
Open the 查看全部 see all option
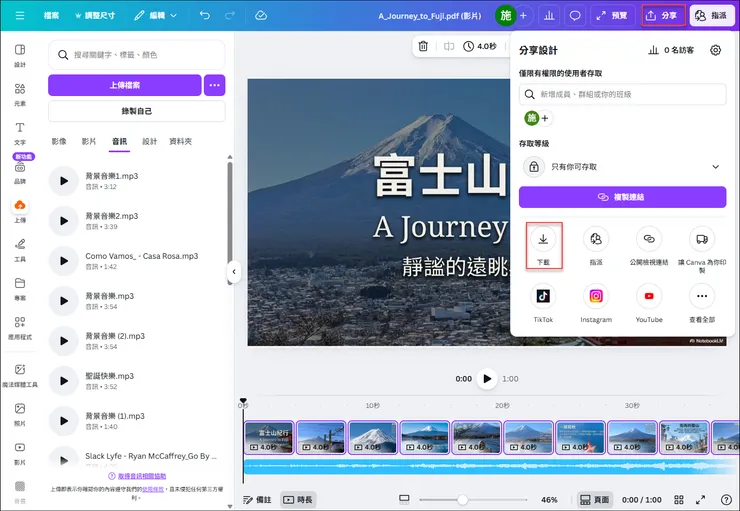(702, 303)
